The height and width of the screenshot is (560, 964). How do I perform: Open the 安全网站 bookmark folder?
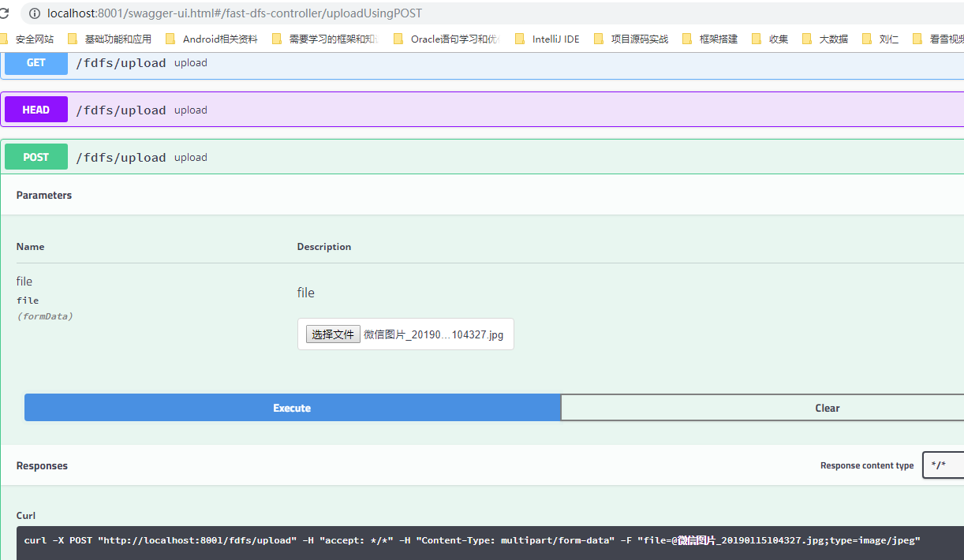pyautogui.click(x=28, y=39)
